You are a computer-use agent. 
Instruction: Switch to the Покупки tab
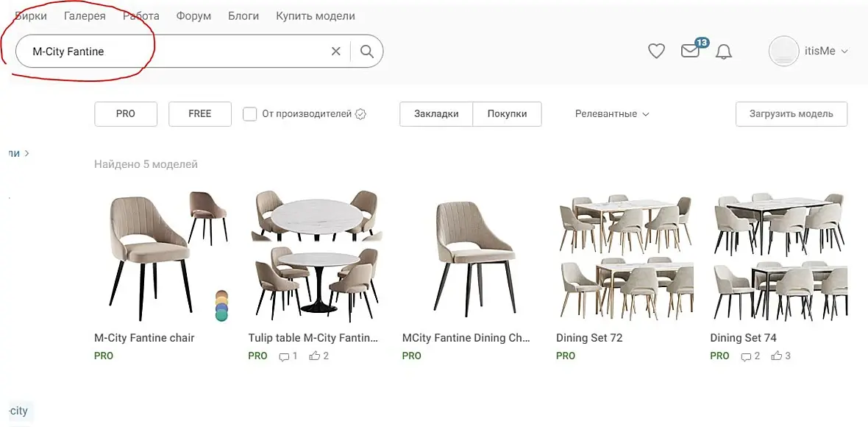507,114
